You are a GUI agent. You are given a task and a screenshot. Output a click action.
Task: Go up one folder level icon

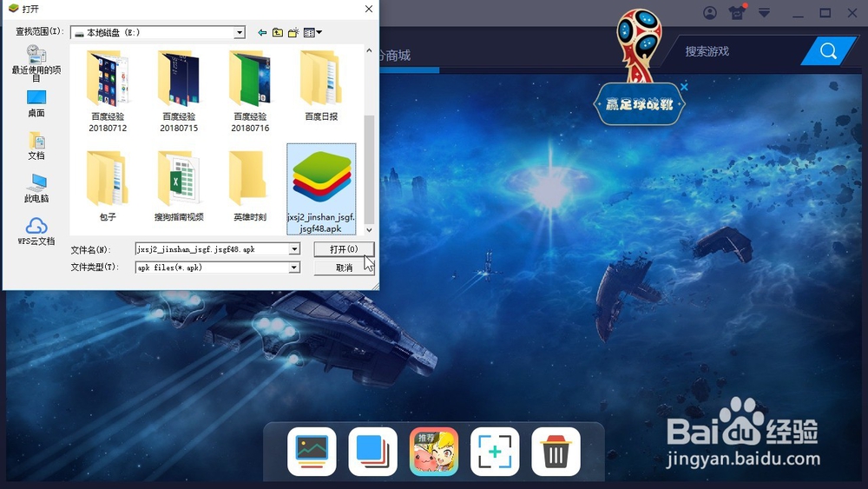[x=278, y=33]
